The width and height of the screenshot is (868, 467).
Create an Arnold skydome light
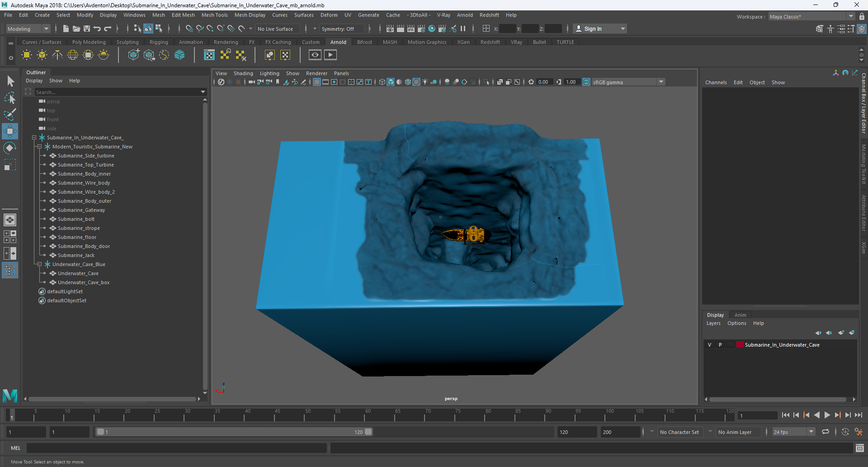tap(73, 55)
